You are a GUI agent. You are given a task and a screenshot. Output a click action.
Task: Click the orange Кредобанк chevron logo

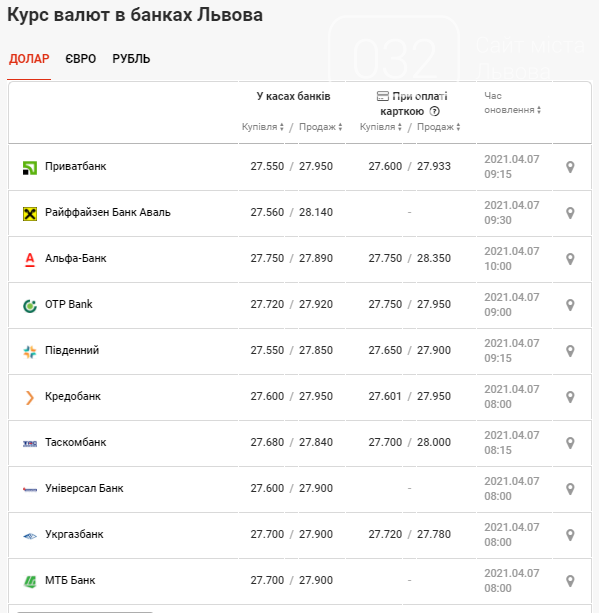(x=30, y=398)
